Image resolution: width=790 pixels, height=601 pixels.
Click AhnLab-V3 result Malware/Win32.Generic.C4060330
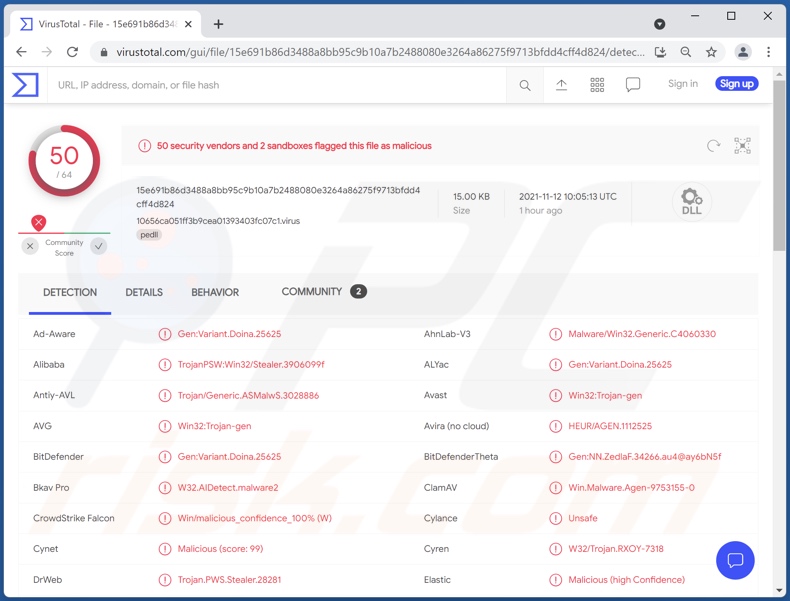[x=642, y=334]
